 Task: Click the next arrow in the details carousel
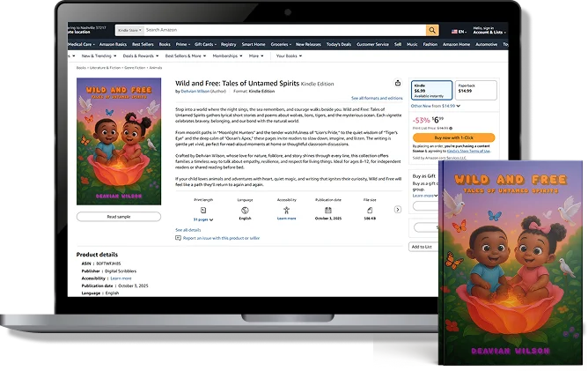tap(398, 210)
